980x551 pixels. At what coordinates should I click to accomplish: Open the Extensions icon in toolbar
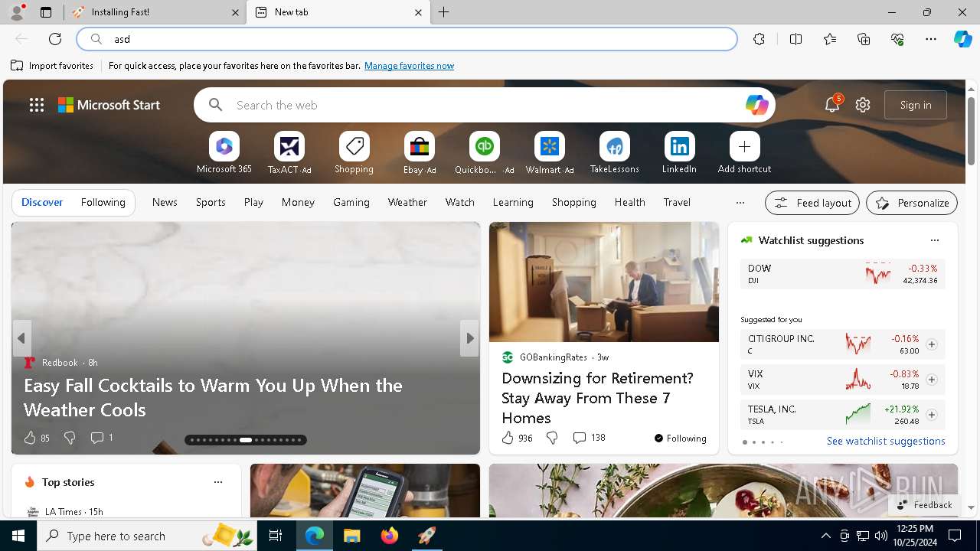click(759, 39)
